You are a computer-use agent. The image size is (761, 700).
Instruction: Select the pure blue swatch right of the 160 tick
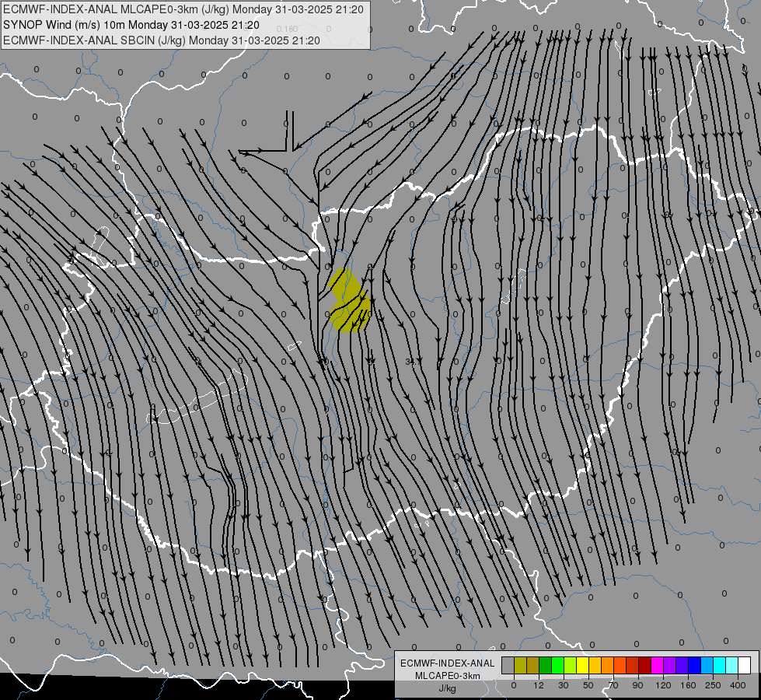tap(695, 666)
